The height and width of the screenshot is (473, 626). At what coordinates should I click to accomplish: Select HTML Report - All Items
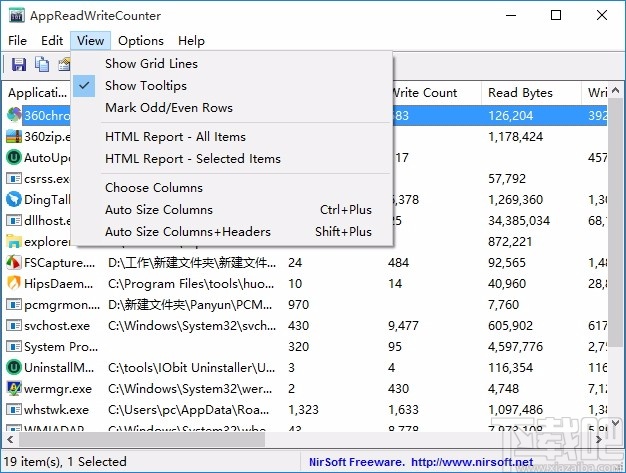232,137
